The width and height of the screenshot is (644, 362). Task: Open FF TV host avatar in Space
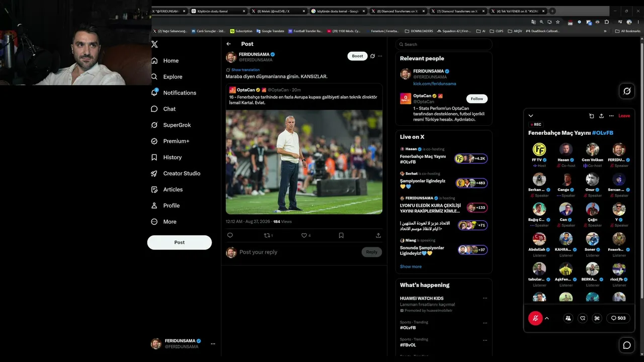pyautogui.click(x=539, y=149)
